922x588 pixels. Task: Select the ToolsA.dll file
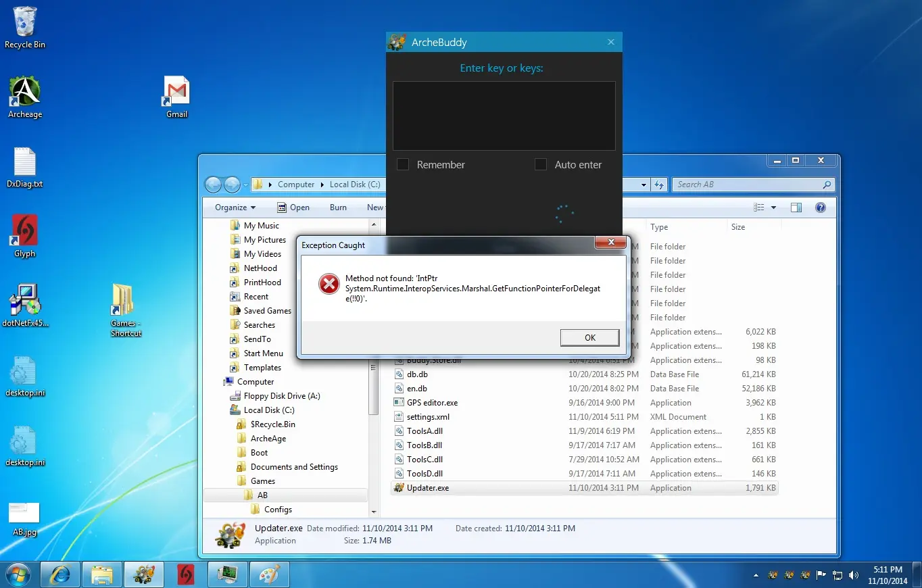tap(424, 431)
